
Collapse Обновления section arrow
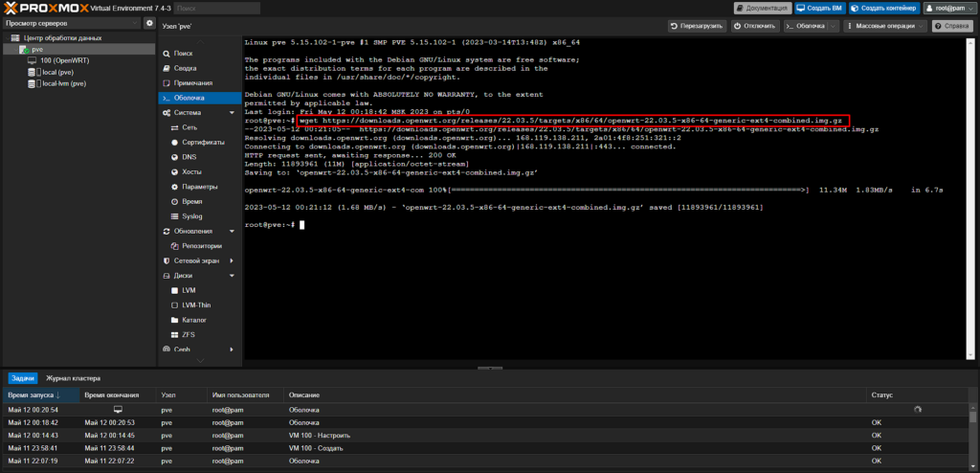tap(232, 232)
